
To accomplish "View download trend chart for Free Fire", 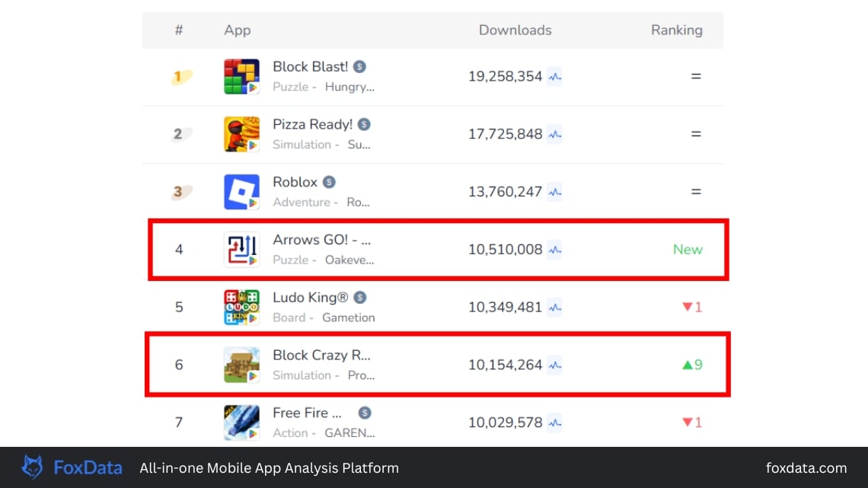I will 554,423.
